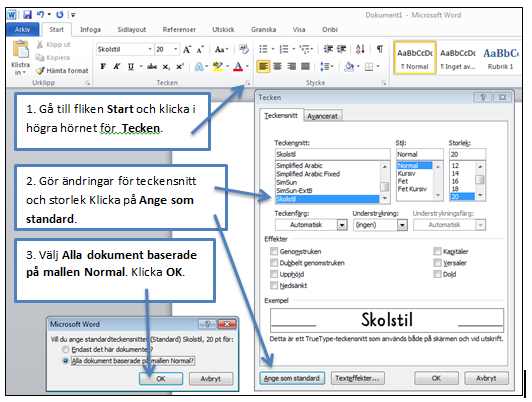Click the bullet list icon
532x402 pixels.
tap(263, 49)
